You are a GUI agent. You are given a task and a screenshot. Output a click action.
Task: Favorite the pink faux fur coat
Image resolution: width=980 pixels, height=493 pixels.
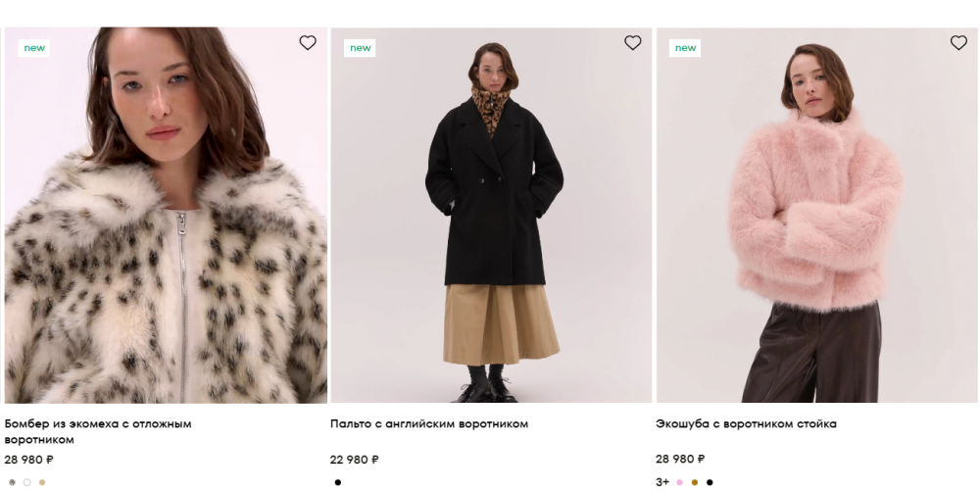958,43
